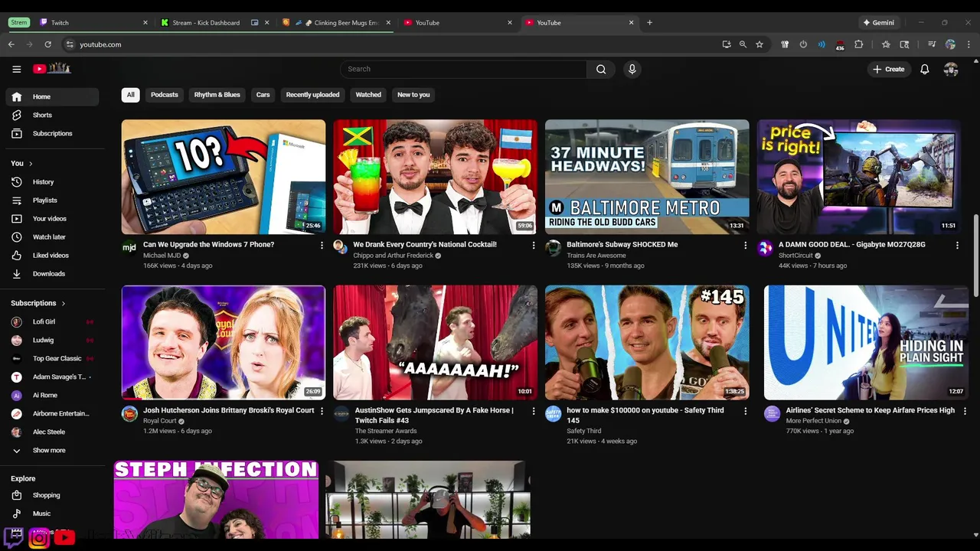Open options for Windows 7 Phone video
This screenshot has width=980, height=551.
pyautogui.click(x=322, y=245)
